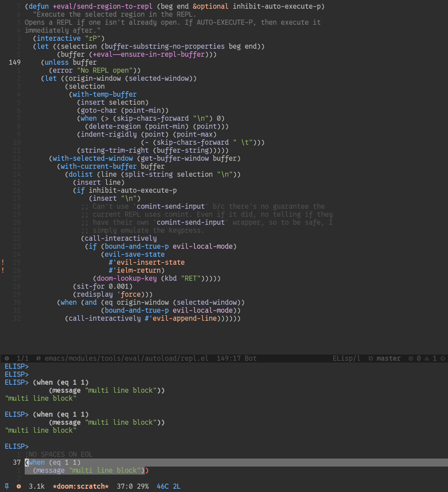Click the ;NO SPACES ON EOL comment

pyautogui.click(x=59, y=454)
